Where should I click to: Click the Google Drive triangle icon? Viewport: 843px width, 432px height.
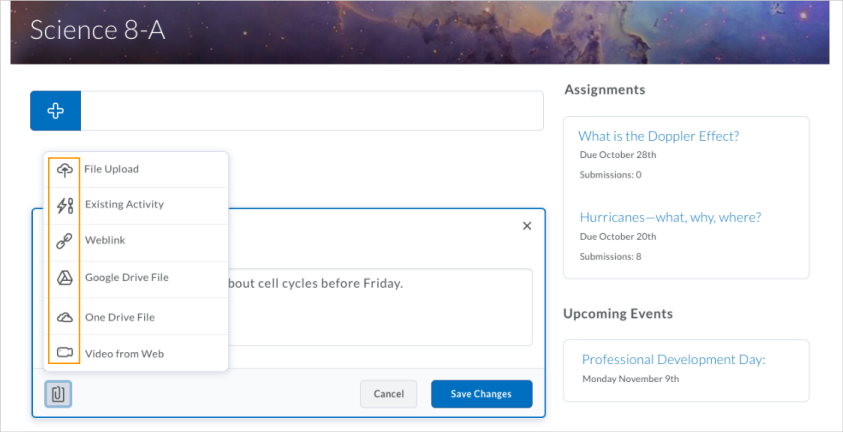tap(65, 278)
